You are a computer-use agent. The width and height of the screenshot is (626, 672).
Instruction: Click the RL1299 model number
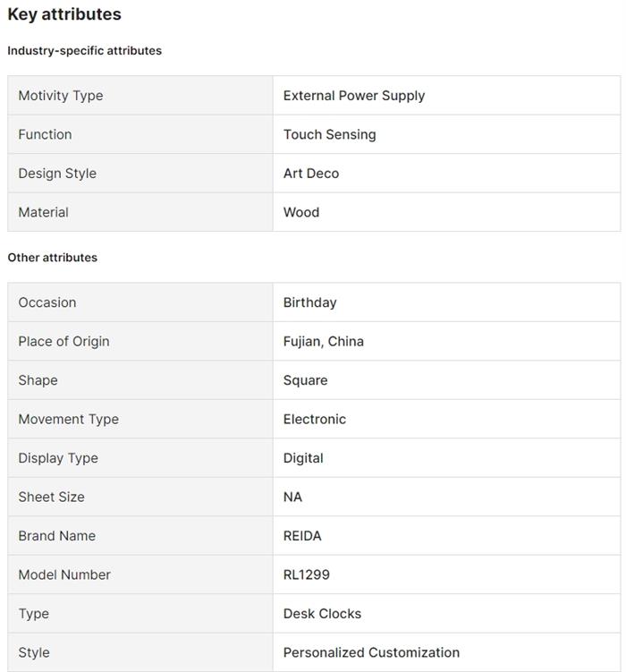[x=306, y=574]
